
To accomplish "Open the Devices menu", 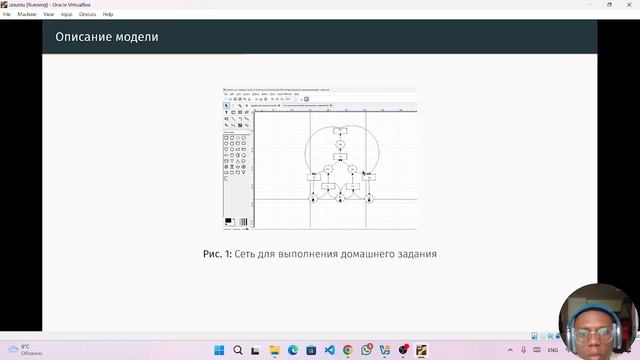I will tap(87, 14).
